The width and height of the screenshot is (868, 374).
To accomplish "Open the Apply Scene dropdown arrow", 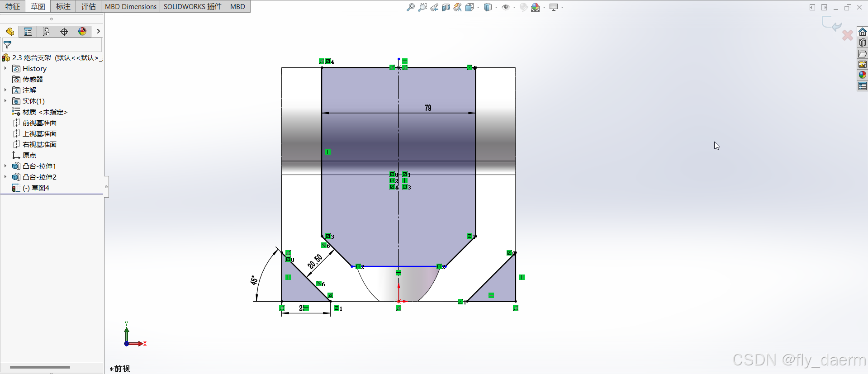I will tap(544, 7).
